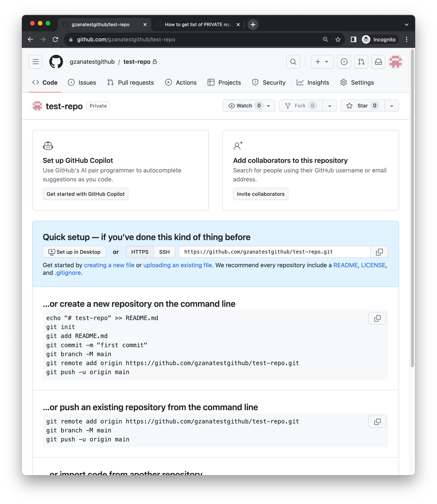437x504 pixels.
Task: Open the .gitignore link
Action: click(68, 273)
